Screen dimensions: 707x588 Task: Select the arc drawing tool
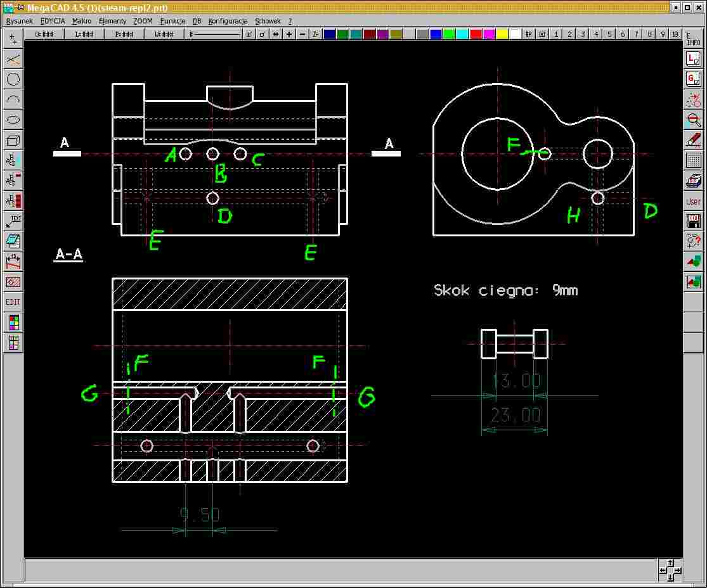point(13,99)
